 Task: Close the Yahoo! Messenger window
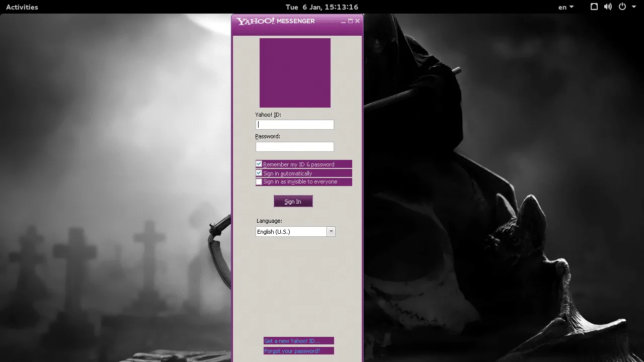[358, 21]
